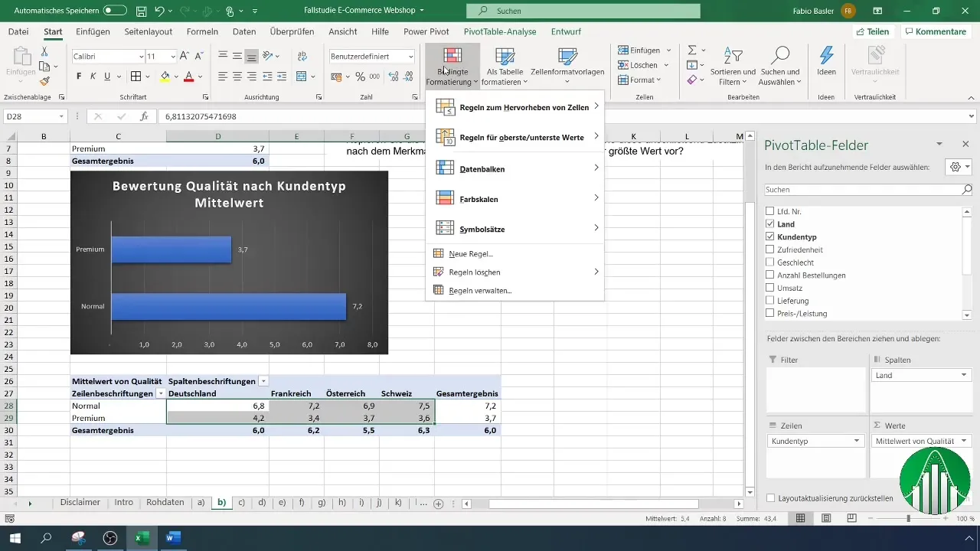Open Regeln für oberste/unterste Werte submenu
Viewport: 980px width, 551px height.
point(515,137)
